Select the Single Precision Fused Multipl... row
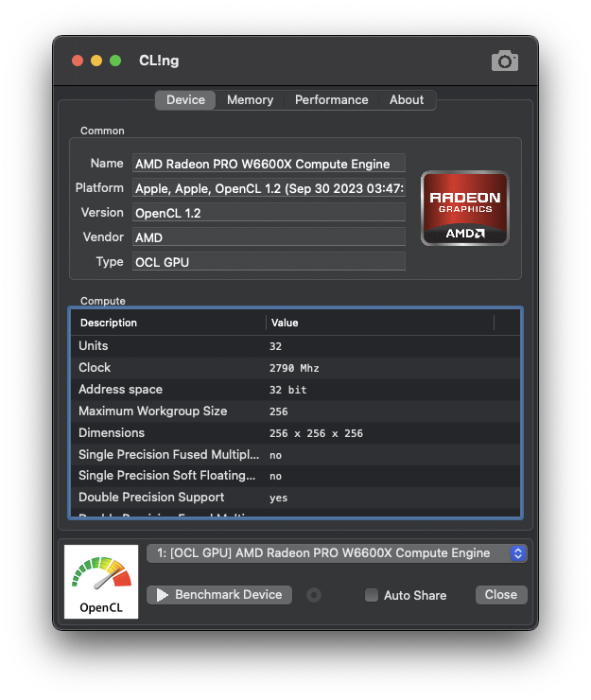Screen dimensions: 591x700 click(295, 454)
